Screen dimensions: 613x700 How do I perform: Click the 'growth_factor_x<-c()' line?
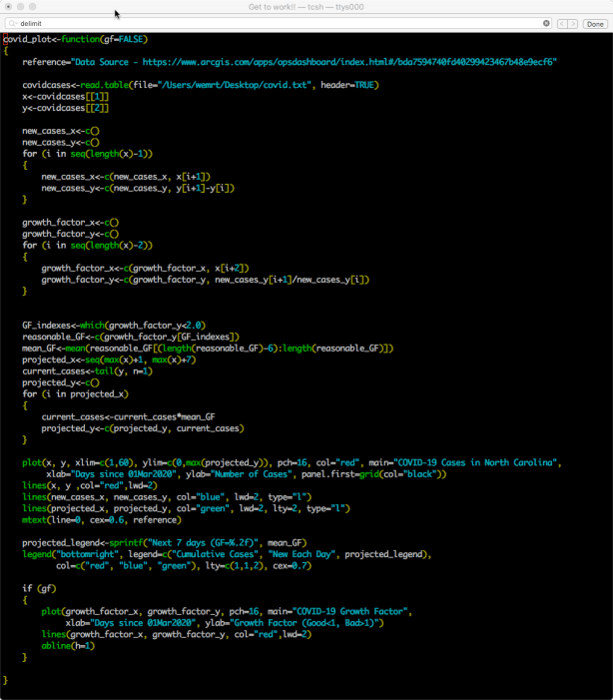(71, 223)
